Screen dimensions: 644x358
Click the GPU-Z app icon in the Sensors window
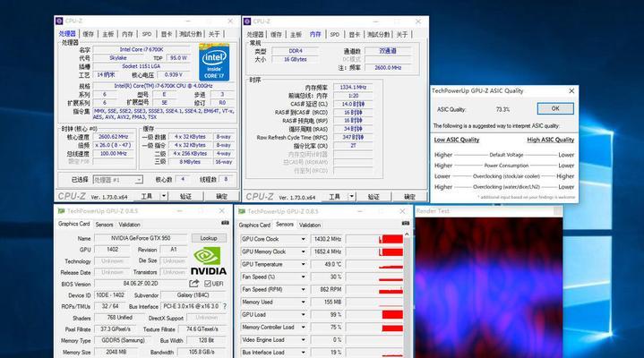click(x=242, y=211)
